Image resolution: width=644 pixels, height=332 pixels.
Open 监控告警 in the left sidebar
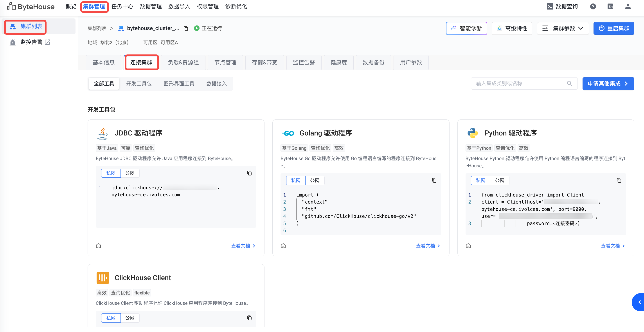[x=32, y=42]
